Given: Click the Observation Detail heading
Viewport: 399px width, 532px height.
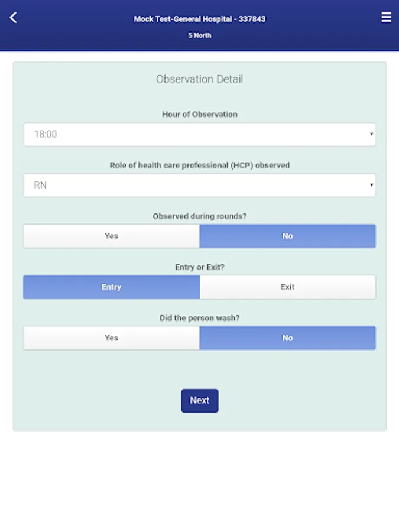Looking at the screenshot, I should click(x=199, y=79).
